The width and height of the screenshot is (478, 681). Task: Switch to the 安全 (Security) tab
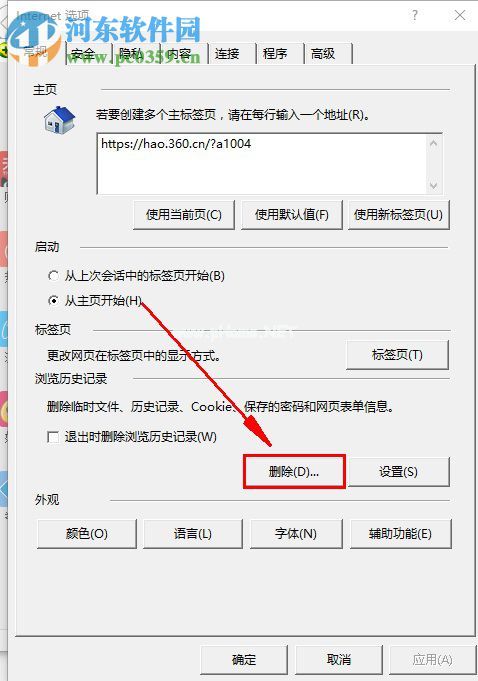(x=89, y=54)
